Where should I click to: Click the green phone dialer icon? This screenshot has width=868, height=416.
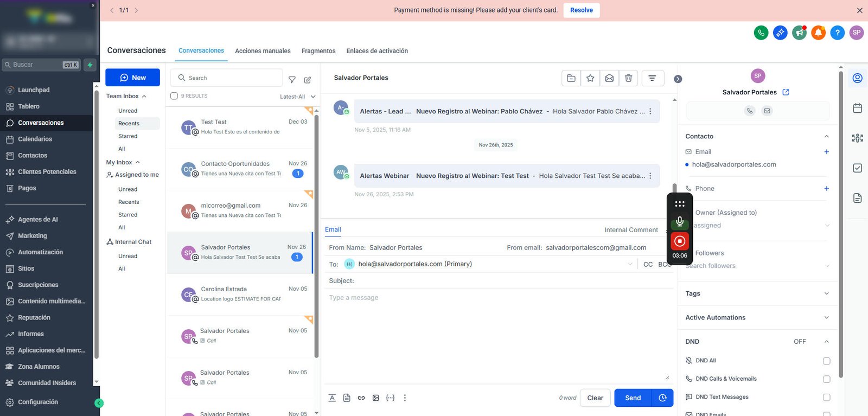761,33
